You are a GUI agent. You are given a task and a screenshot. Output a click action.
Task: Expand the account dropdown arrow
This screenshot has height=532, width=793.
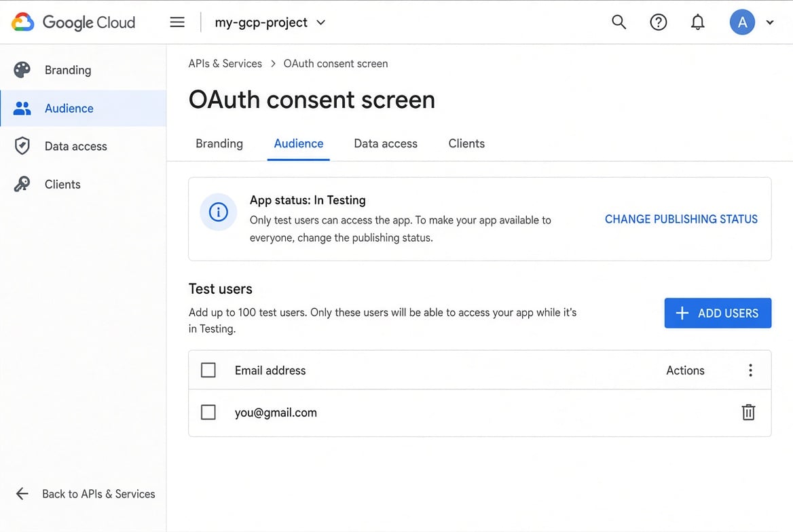tap(770, 22)
